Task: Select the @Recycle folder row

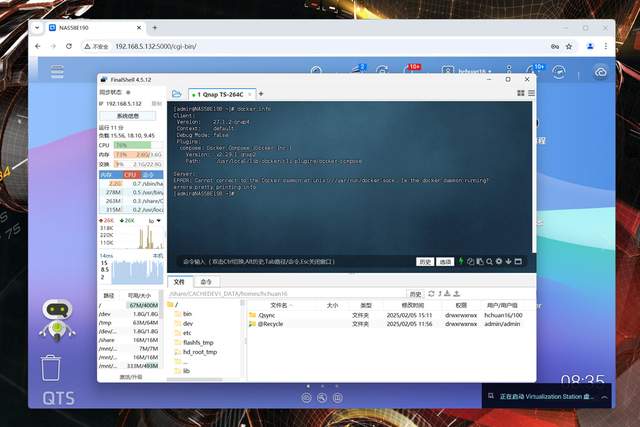Action: point(390,324)
